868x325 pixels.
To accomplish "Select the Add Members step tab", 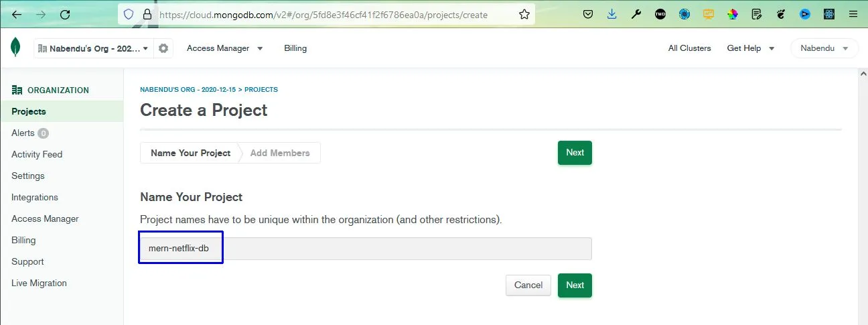I will click(280, 153).
